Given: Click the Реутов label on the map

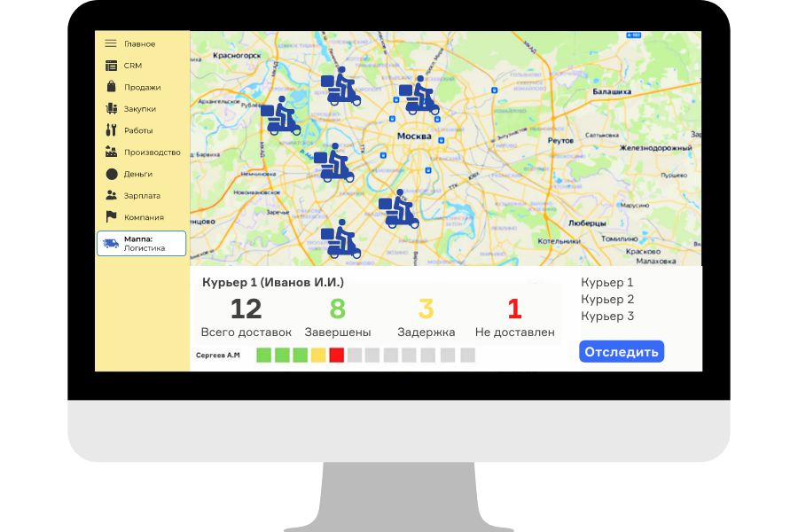Looking at the screenshot, I should tap(560, 140).
